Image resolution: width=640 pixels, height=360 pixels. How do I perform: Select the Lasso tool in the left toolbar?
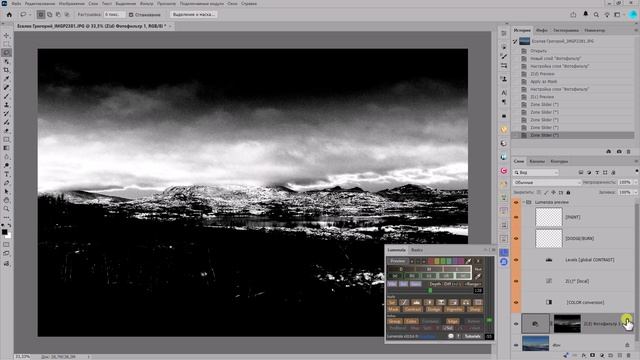(x=6, y=53)
